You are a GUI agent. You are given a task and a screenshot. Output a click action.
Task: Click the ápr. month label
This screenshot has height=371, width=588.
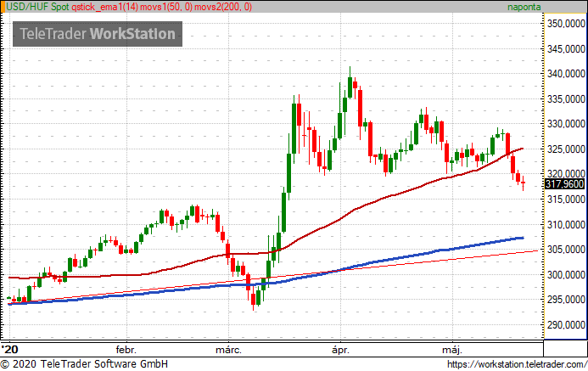click(340, 350)
